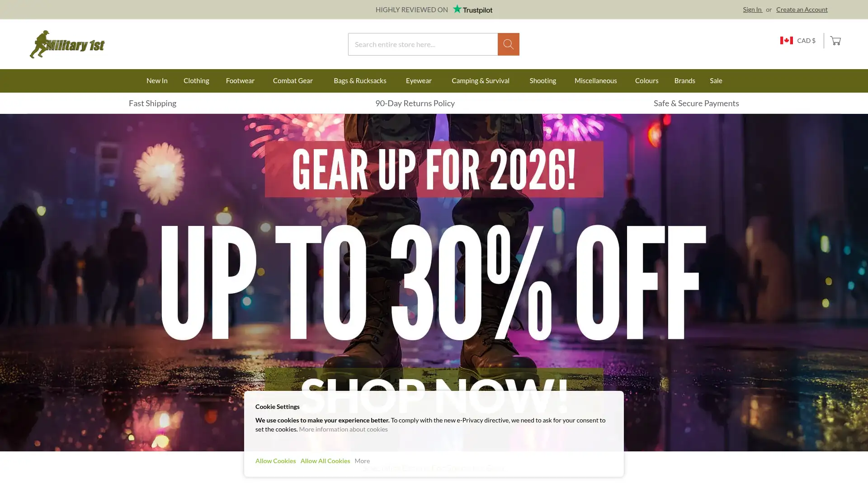Click Create an Account link

pos(802,9)
